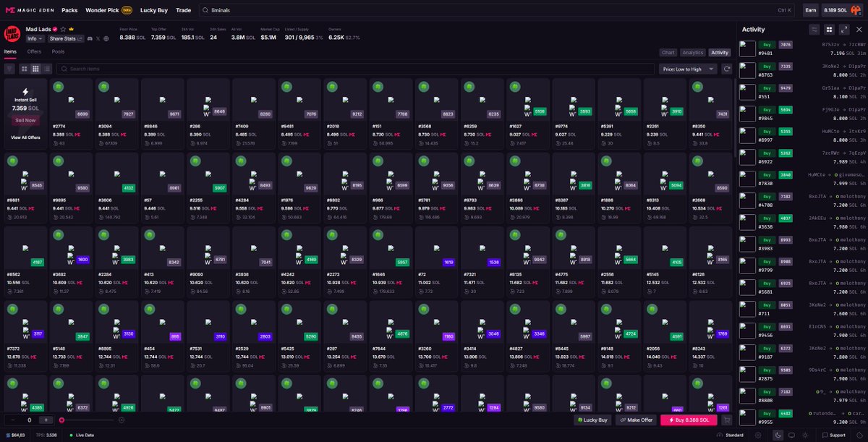
Task: Toggle the Activity view button
Action: (x=720, y=52)
